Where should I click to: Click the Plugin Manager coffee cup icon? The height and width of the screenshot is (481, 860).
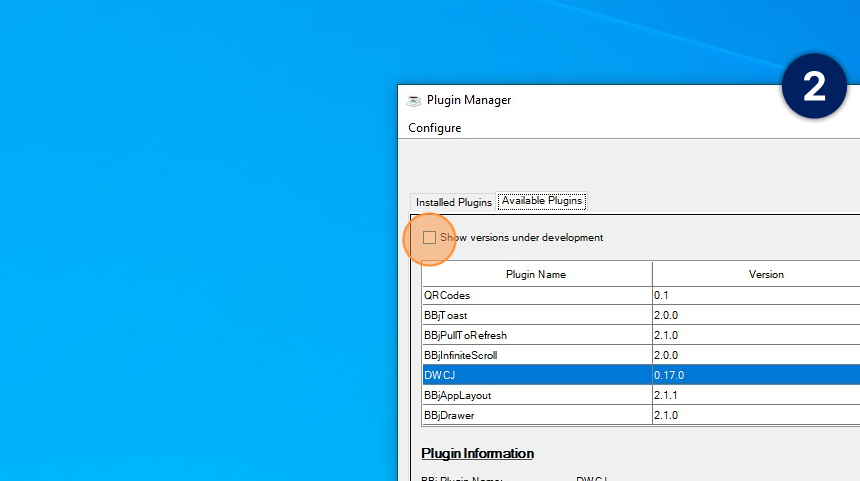pos(414,100)
